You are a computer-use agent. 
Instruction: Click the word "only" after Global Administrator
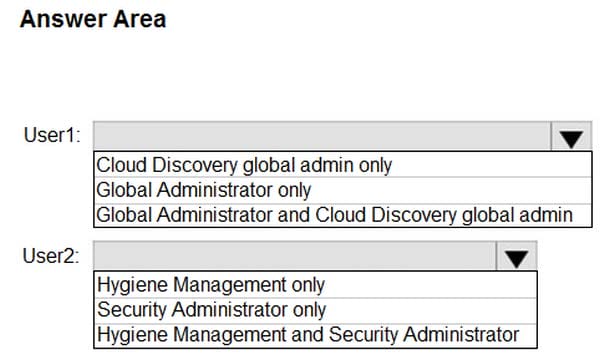click(x=295, y=190)
